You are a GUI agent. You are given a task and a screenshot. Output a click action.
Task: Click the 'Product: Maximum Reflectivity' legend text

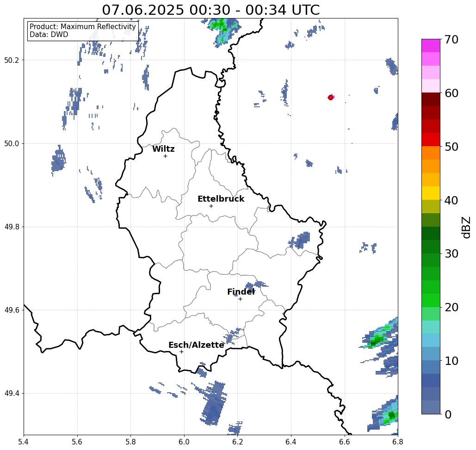(82, 27)
